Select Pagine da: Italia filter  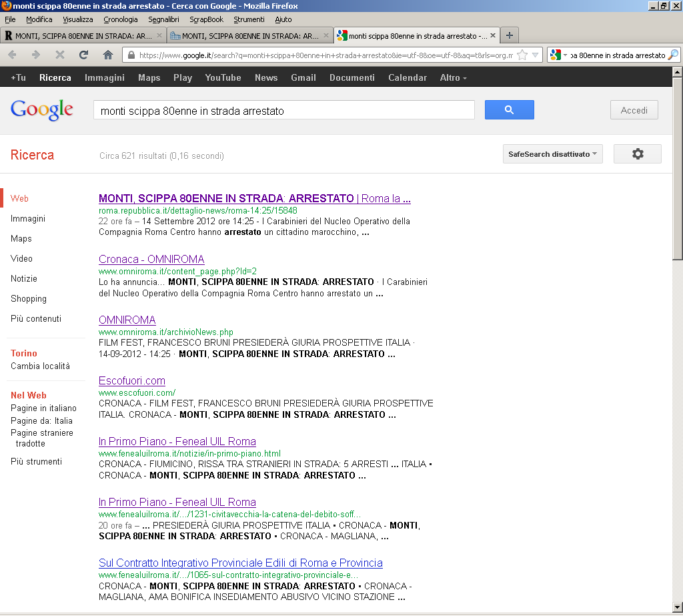tap(41, 420)
